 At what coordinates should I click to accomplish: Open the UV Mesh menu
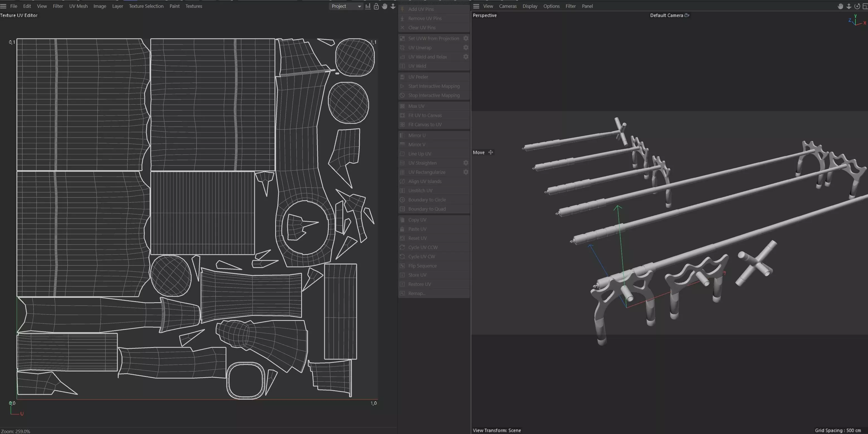pyautogui.click(x=78, y=6)
